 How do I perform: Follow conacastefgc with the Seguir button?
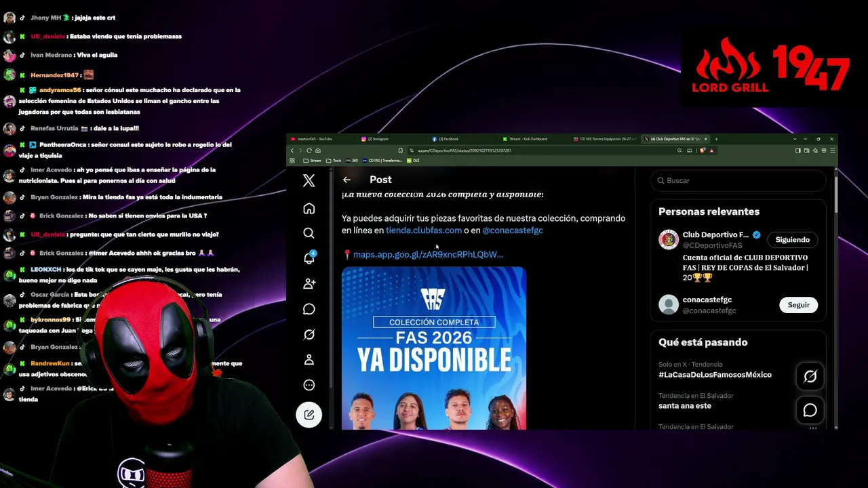coord(798,305)
